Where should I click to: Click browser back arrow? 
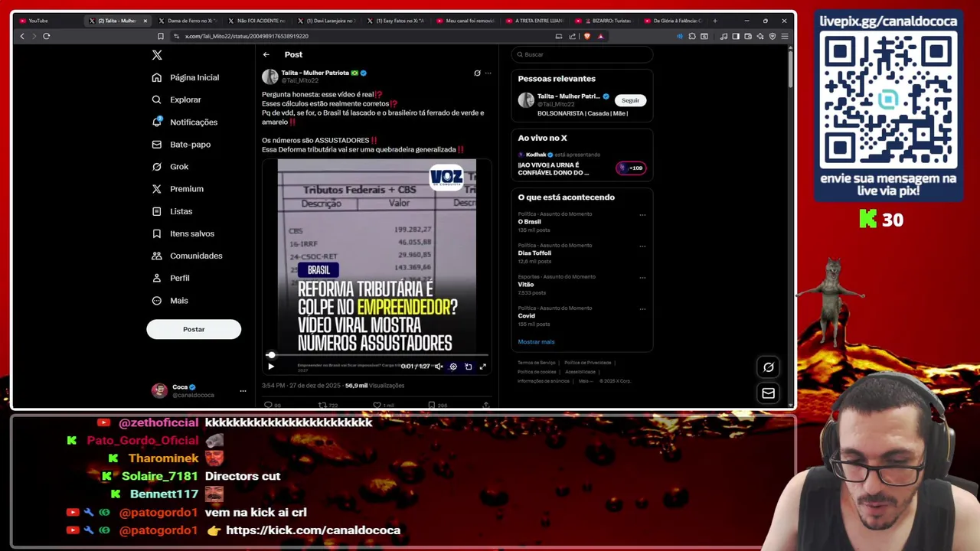click(22, 36)
